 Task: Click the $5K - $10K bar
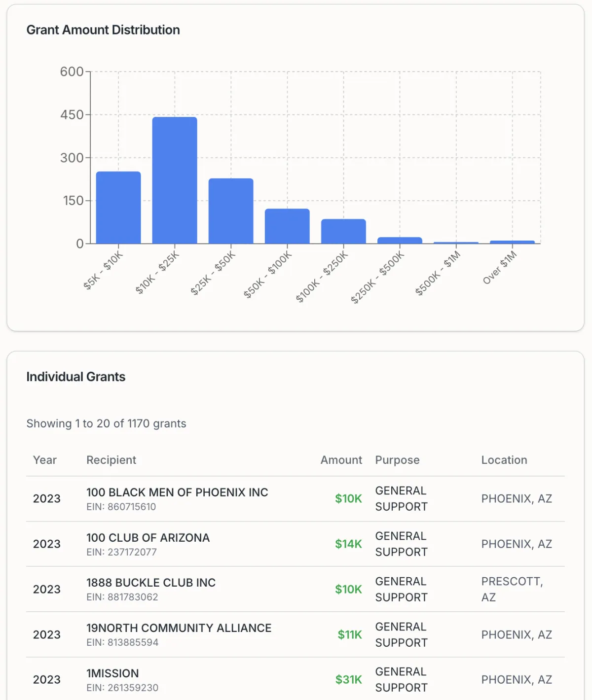click(118, 208)
